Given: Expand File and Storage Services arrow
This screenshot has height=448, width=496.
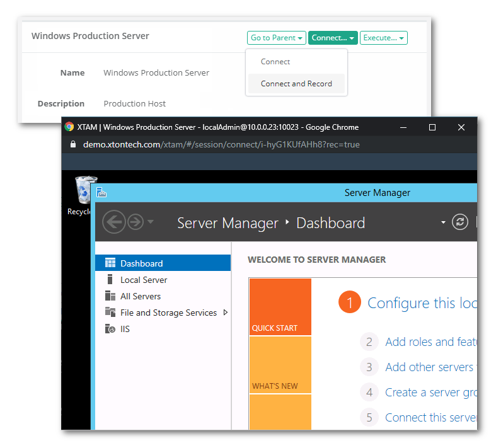Looking at the screenshot, I should coord(226,313).
